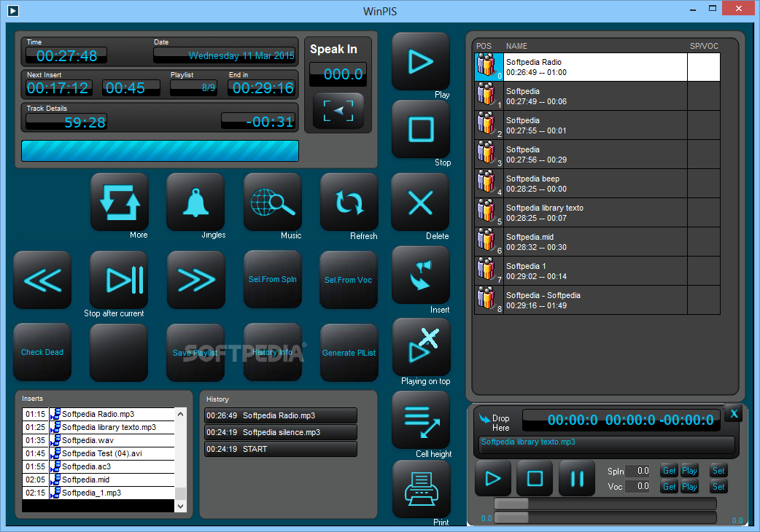760x532 pixels.
Task: Click history entry Softpedia silence.mp3
Action: (281, 432)
